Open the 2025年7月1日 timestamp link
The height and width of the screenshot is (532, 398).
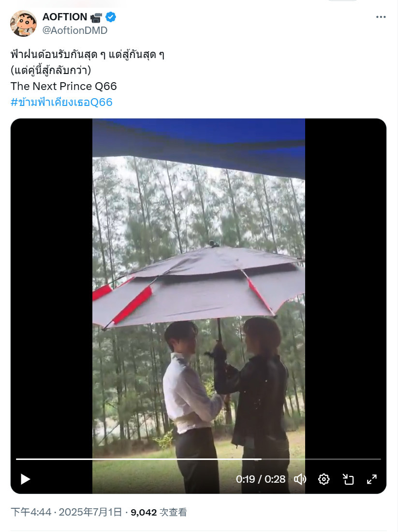[90, 512]
